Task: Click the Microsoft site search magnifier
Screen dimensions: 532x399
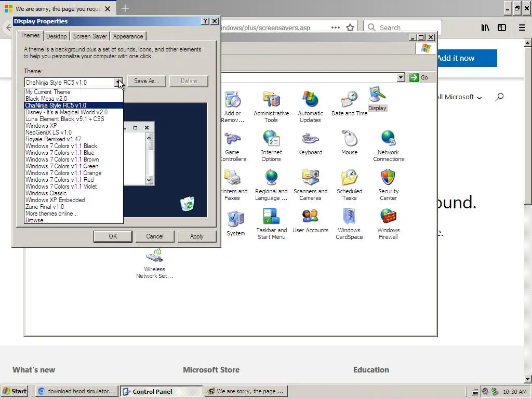Action: coord(499,97)
